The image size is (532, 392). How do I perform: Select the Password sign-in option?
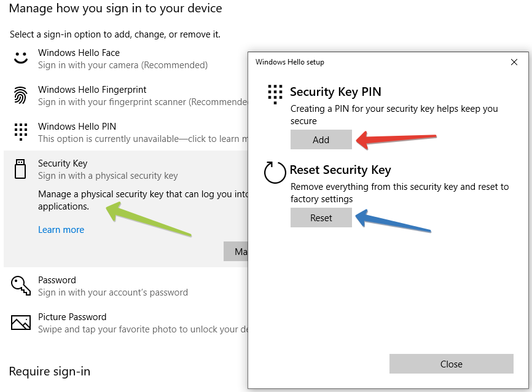click(126, 286)
